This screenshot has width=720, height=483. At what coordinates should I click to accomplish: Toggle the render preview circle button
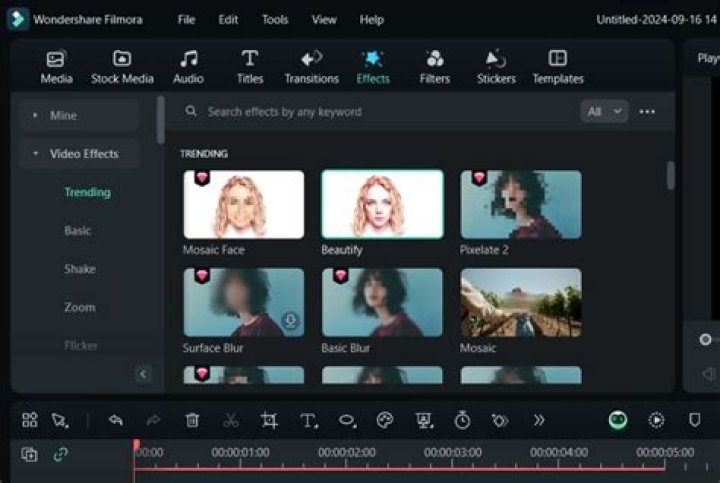pyautogui.click(x=656, y=420)
